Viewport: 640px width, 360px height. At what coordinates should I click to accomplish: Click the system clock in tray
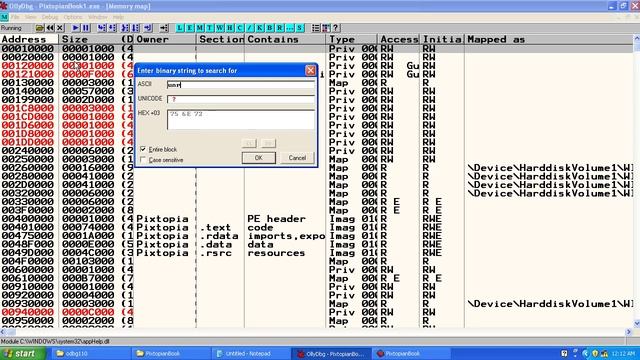pyautogui.click(x=623, y=353)
